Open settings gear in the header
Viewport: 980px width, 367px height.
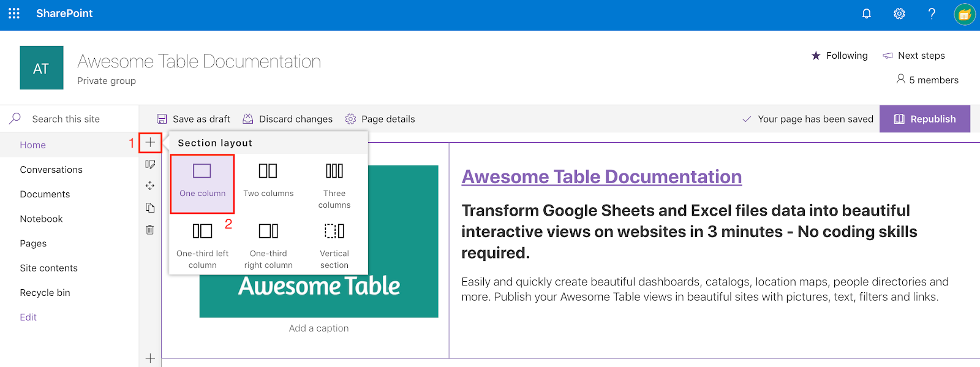[899, 13]
